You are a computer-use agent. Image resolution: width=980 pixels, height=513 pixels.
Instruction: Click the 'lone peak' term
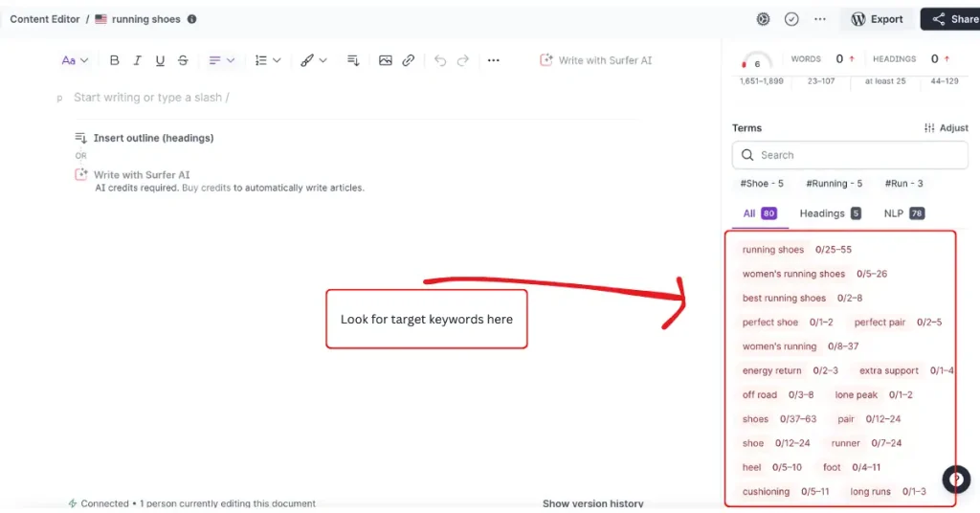click(x=856, y=395)
